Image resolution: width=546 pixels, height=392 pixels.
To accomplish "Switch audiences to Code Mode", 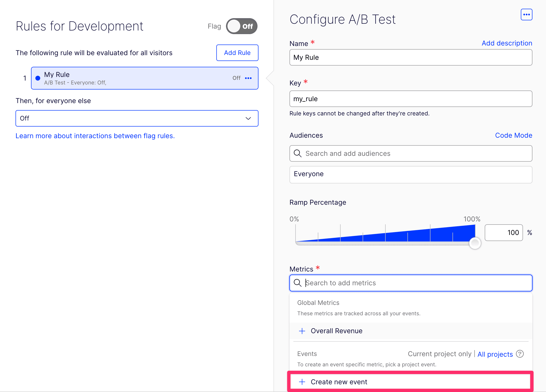I will 513,135.
